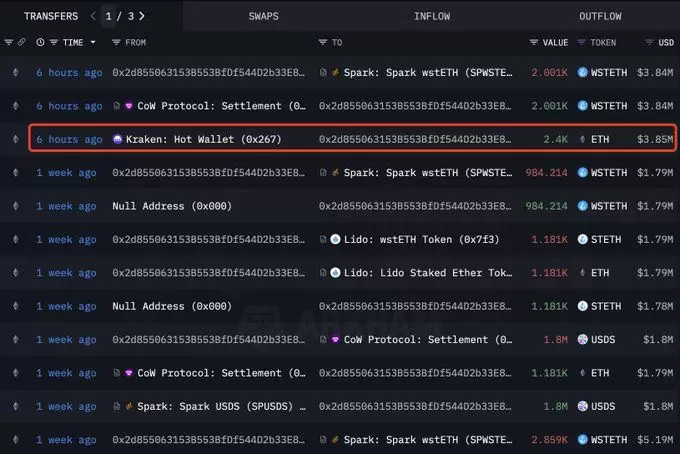680x454 pixels.
Task: Open Lido: Lido Staked Ether Tok… link
Action: pyautogui.click(x=428, y=273)
